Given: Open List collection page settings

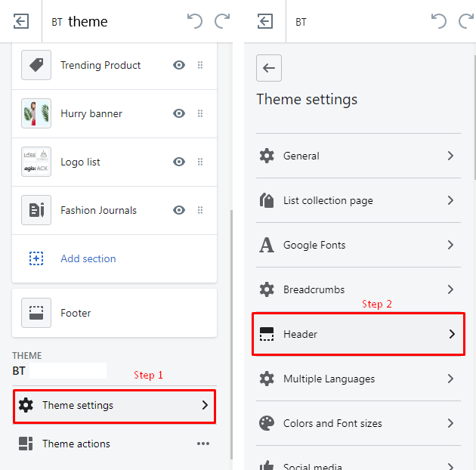Looking at the screenshot, I should point(358,200).
